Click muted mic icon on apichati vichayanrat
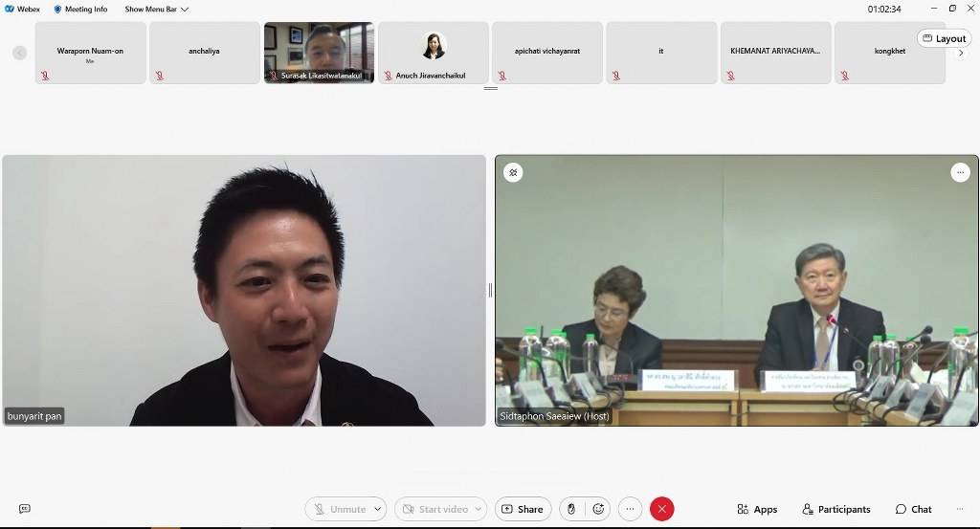The width and height of the screenshot is (980, 529). coord(501,76)
